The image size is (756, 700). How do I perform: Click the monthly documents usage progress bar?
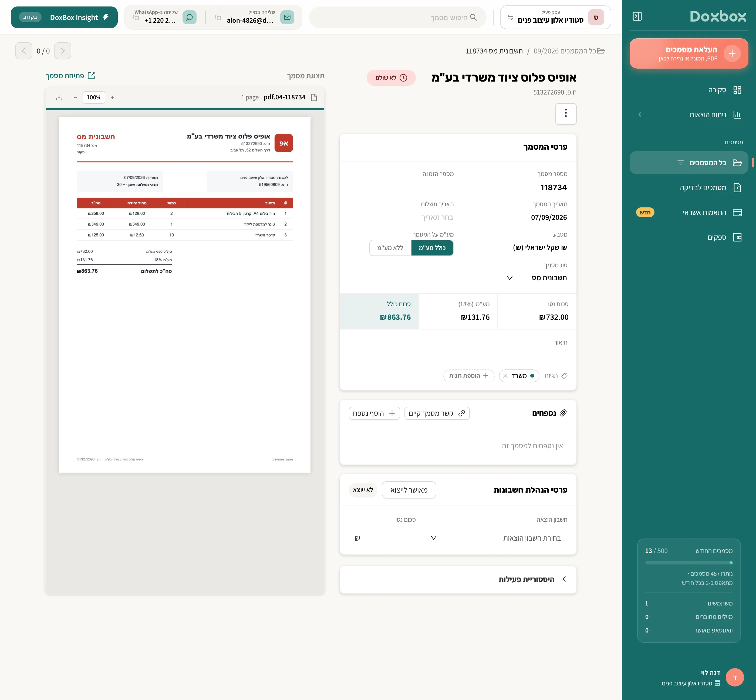(x=688, y=563)
